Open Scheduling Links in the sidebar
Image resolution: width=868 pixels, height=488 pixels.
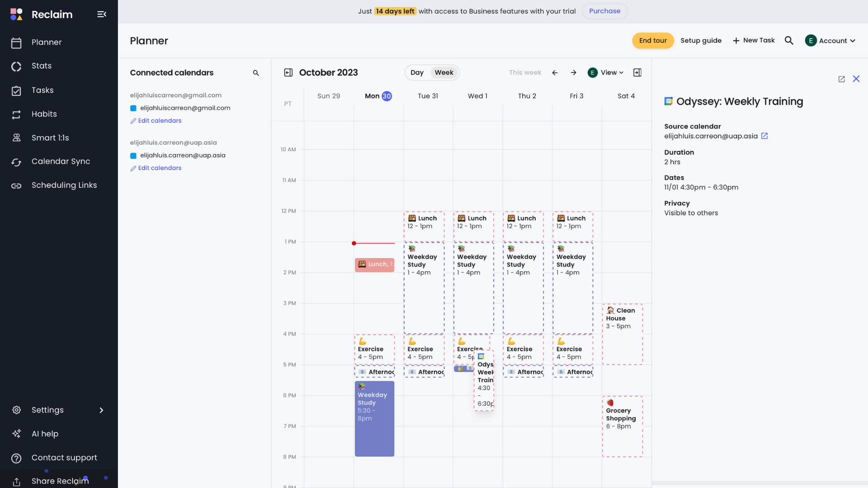[64, 185]
